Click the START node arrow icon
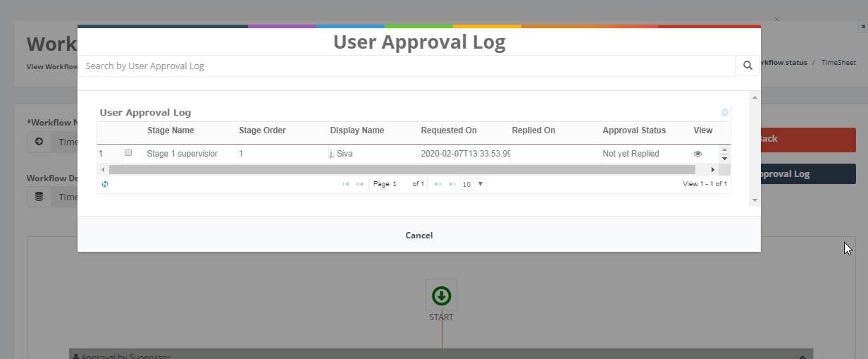This screenshot has width=868, height=359. click(441, 295)
